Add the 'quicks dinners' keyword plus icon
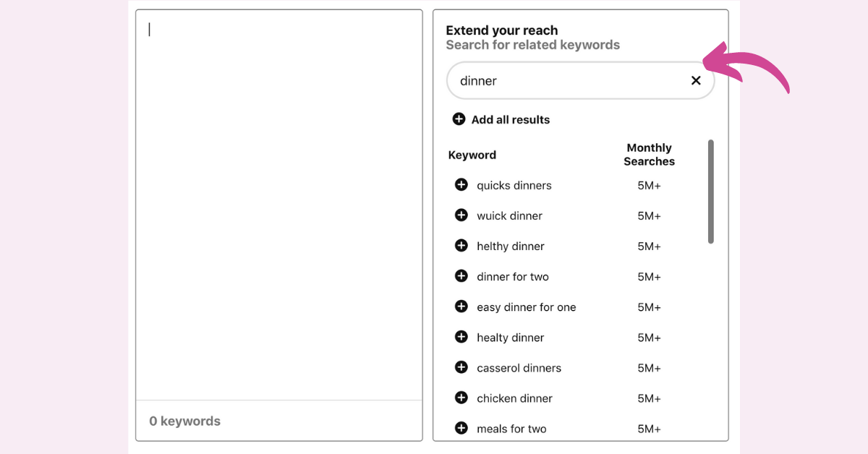Screen dimensions: 868x454 point(461,184)
